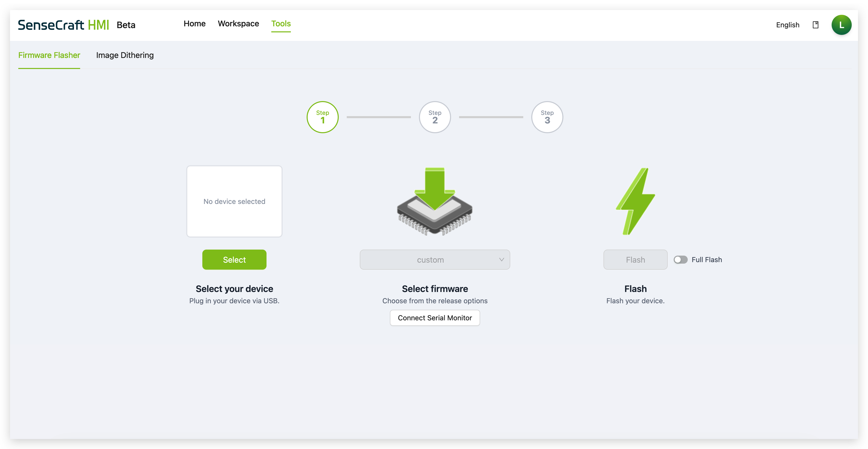Click the firmware dropdown chevron arrow
Image resolution: width=868 pixels, height=449 pixels.
(x=501, y=260)
